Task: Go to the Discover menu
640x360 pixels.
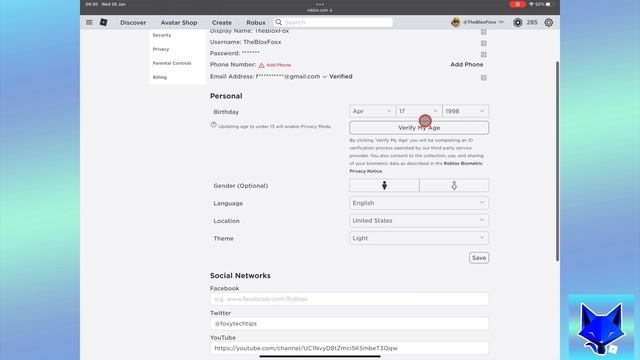Action: (x=133, y=22)
